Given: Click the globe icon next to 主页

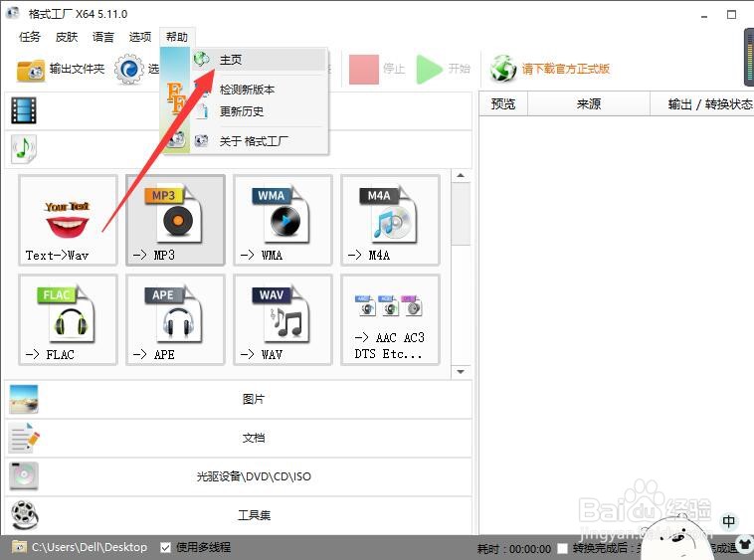Looking at the screenshot, I should (x=202, y=59).
